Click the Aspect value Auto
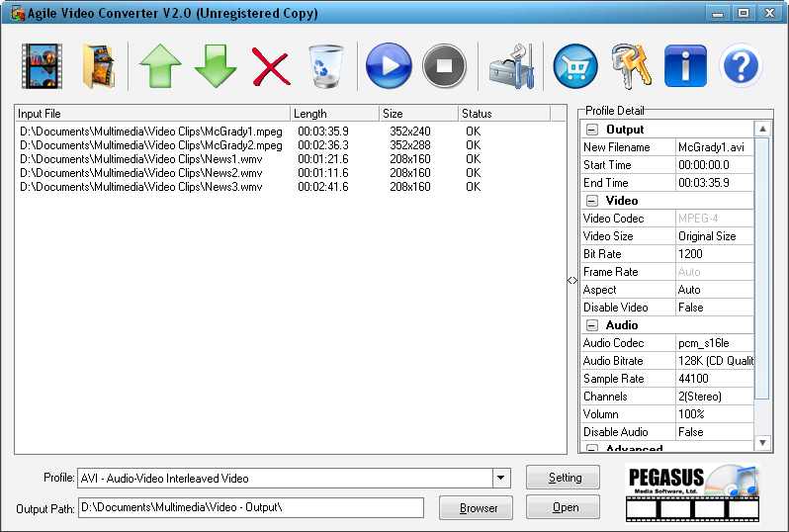Image resolution: width=789 pixels, height=532 pixels. [x=715, y=290]
